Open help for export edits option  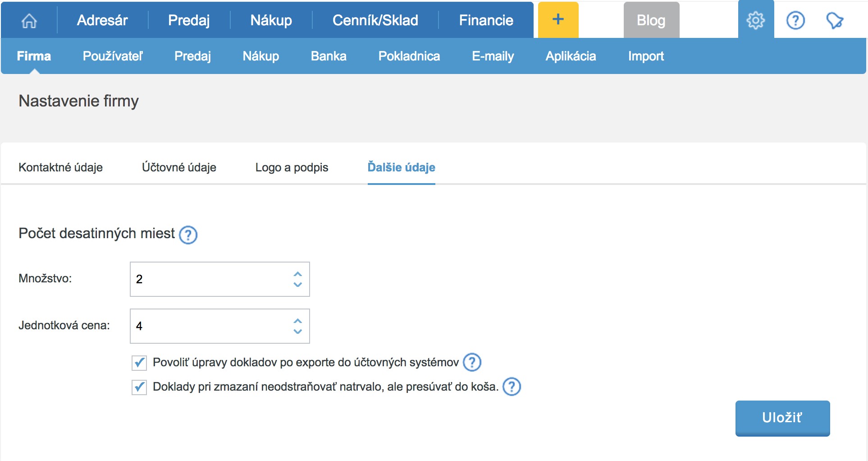tap(472, 362)
